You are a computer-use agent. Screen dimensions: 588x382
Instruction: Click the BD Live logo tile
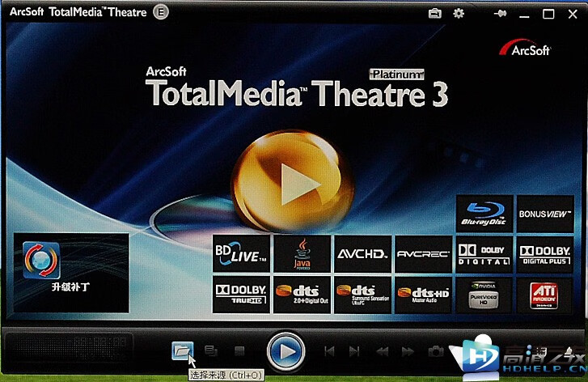pos(241,254)
